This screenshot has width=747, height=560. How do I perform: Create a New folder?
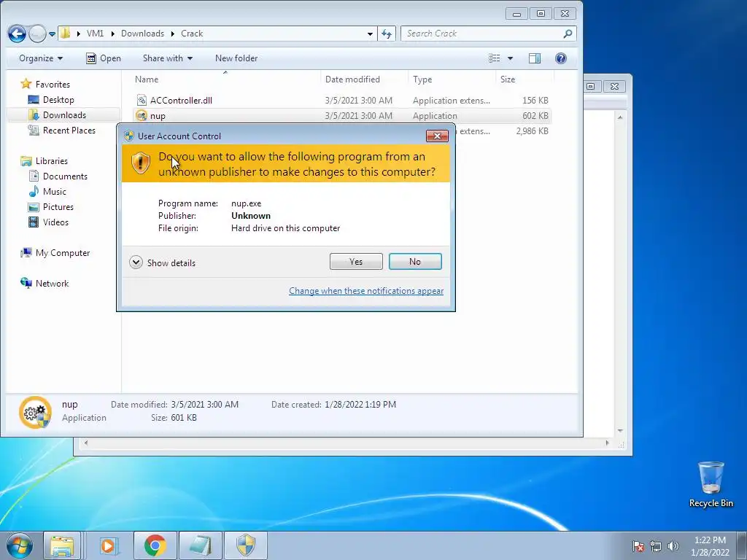(x=236, y=58)
